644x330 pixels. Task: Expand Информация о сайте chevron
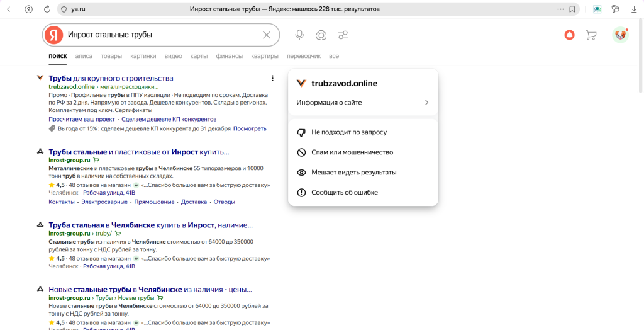point(426,102)
